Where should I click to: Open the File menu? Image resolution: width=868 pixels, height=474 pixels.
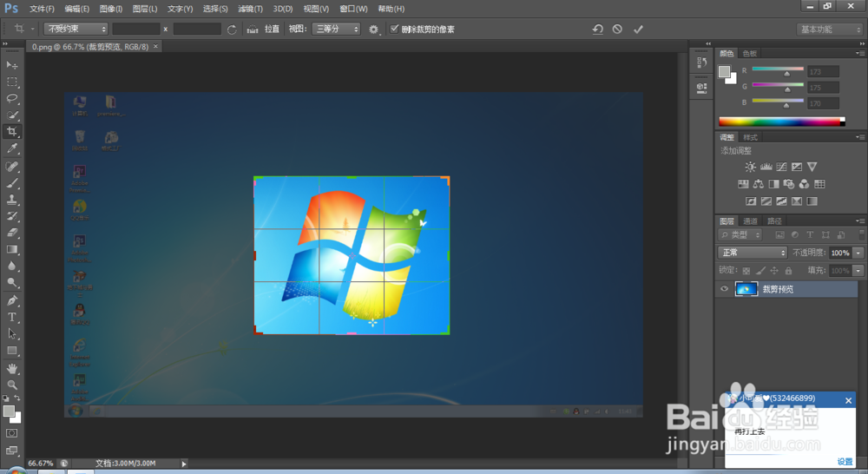[x=42, y=9]
